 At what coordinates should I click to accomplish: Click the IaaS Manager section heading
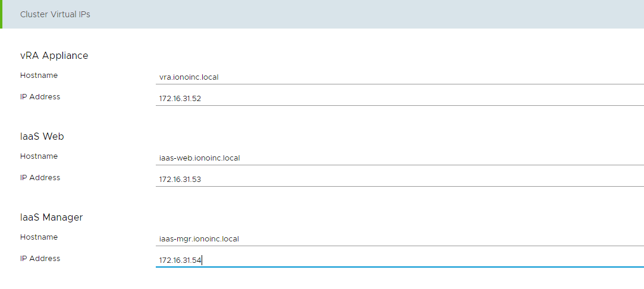(x=51, y=217)
